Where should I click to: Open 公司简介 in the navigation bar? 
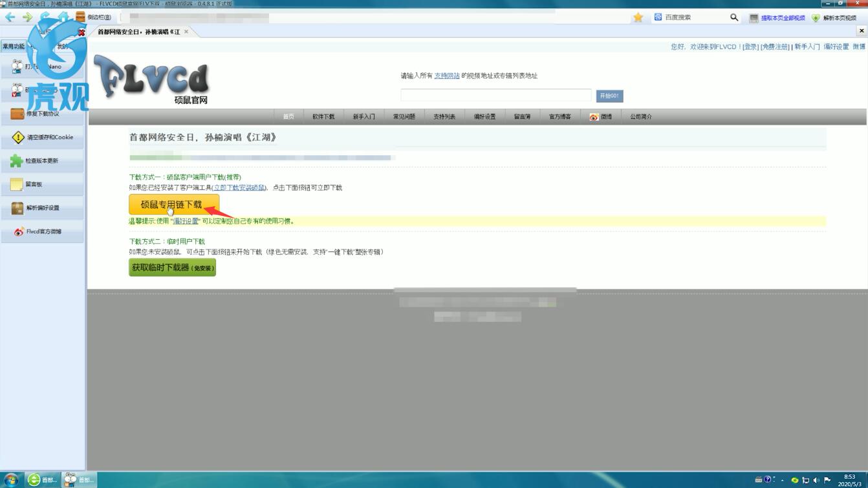pyautogui.click(x=641, y=117)
